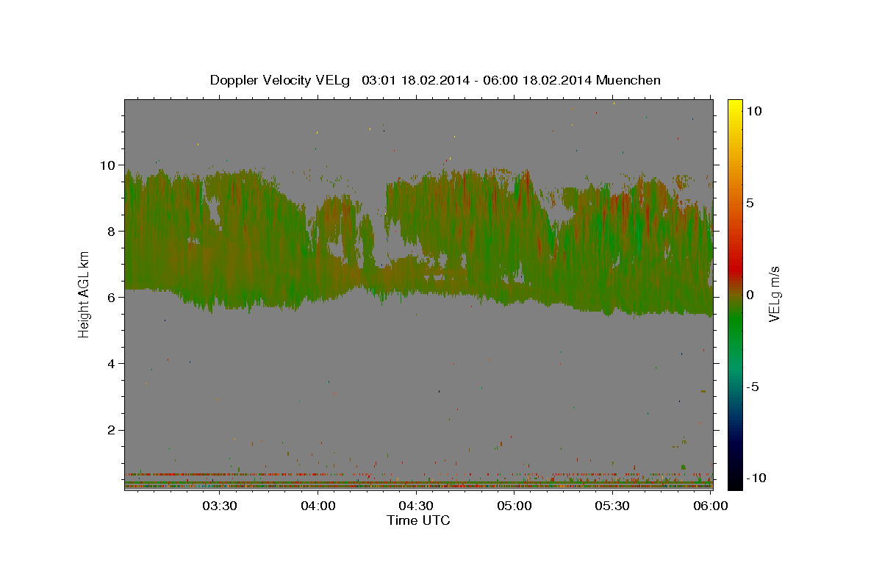Click the cloud layer in the Doppler plot
This screenshot has height=588, width=882.
[418, 243]
